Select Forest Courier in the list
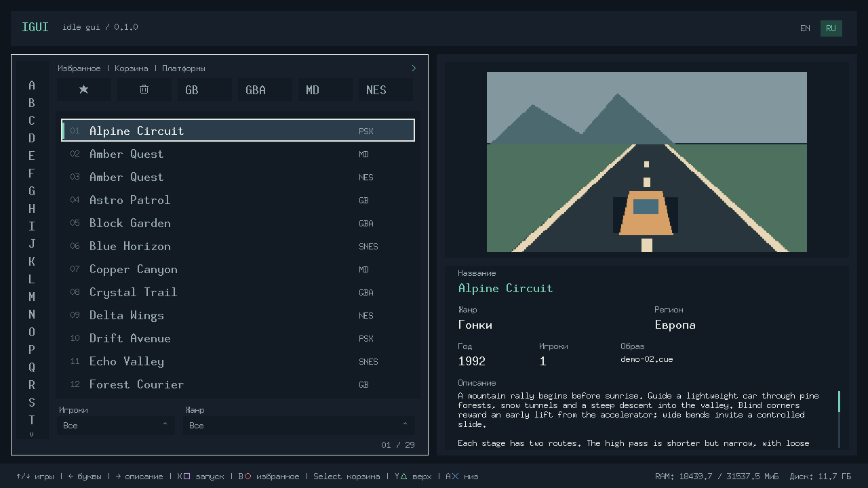 (238, 384)
